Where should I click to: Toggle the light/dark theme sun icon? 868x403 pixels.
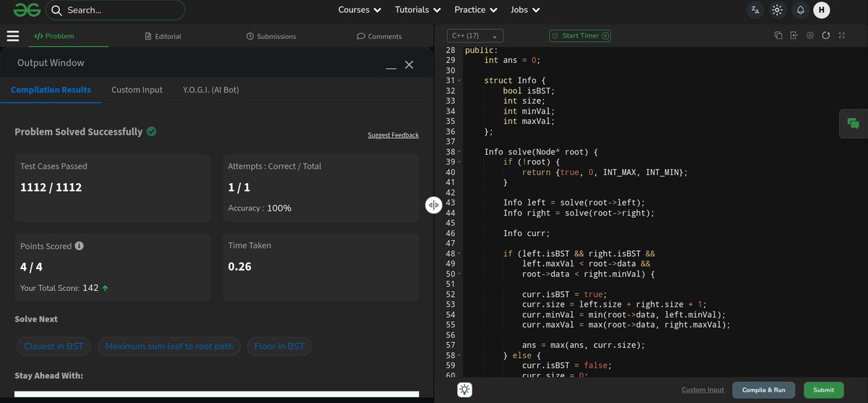778,10
